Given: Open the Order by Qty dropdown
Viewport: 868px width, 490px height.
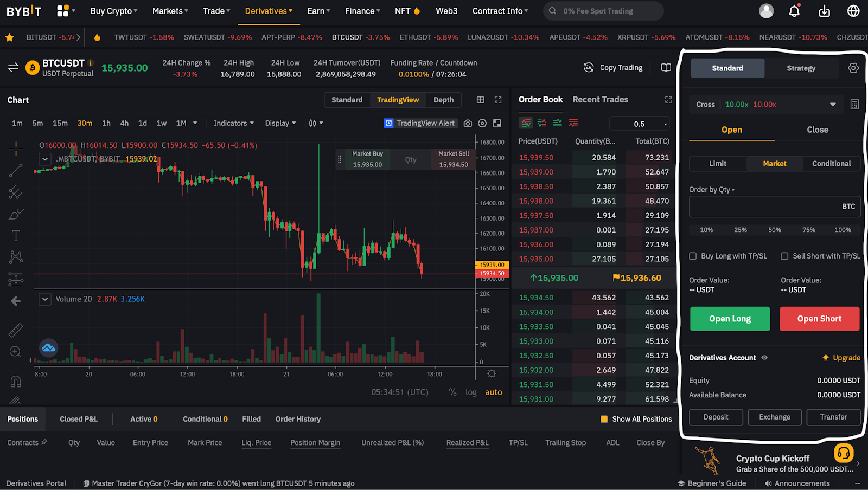Looking at the screenshot, I should pos(712,190).
